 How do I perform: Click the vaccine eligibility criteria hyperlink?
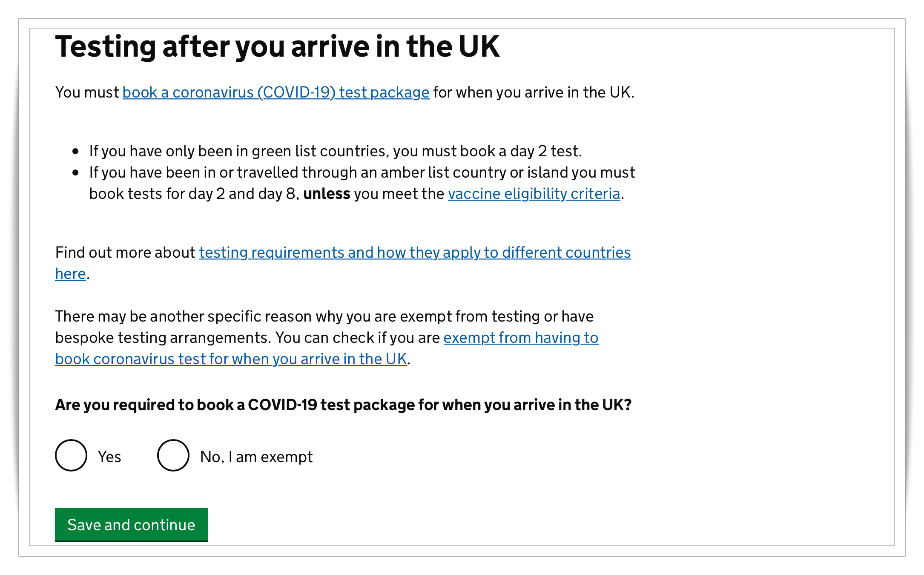(534, 193)
